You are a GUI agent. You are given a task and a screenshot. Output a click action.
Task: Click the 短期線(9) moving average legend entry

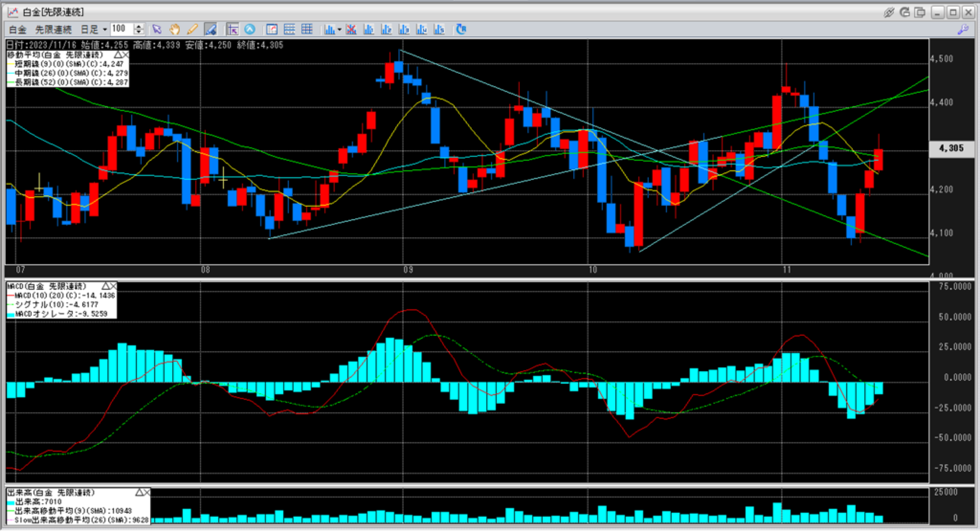tap(66, 64)
